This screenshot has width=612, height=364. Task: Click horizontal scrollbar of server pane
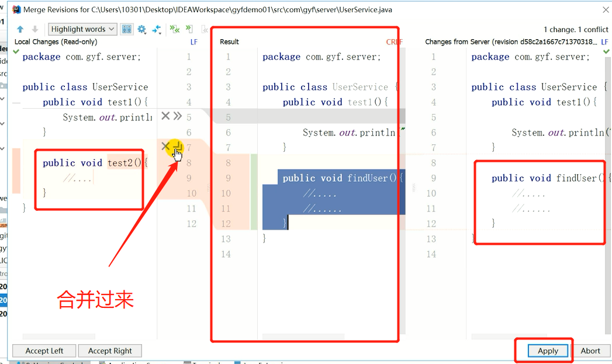point(509,336)
